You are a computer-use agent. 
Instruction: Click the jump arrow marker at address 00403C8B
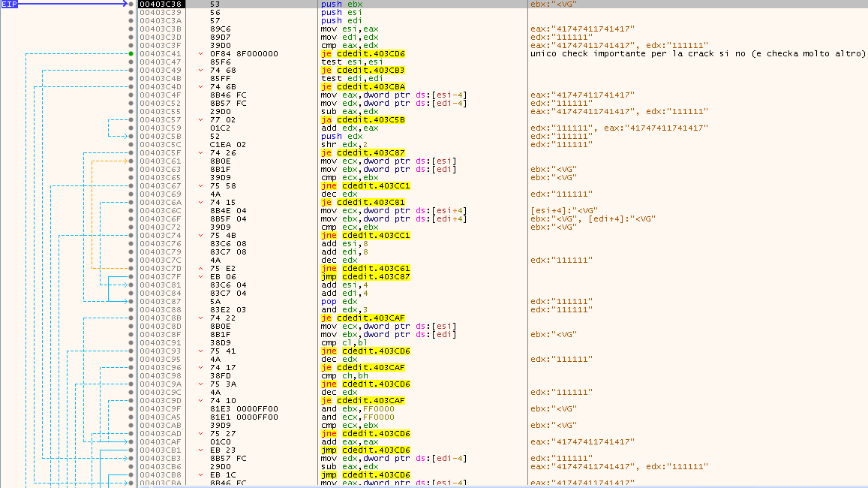pyautogui.click(x=200, y=318)
